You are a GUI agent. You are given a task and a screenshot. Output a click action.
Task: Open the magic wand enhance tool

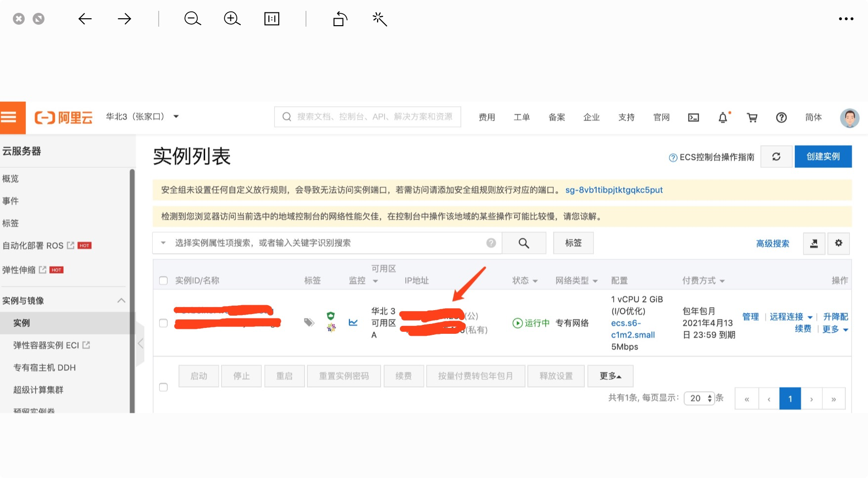380,19
